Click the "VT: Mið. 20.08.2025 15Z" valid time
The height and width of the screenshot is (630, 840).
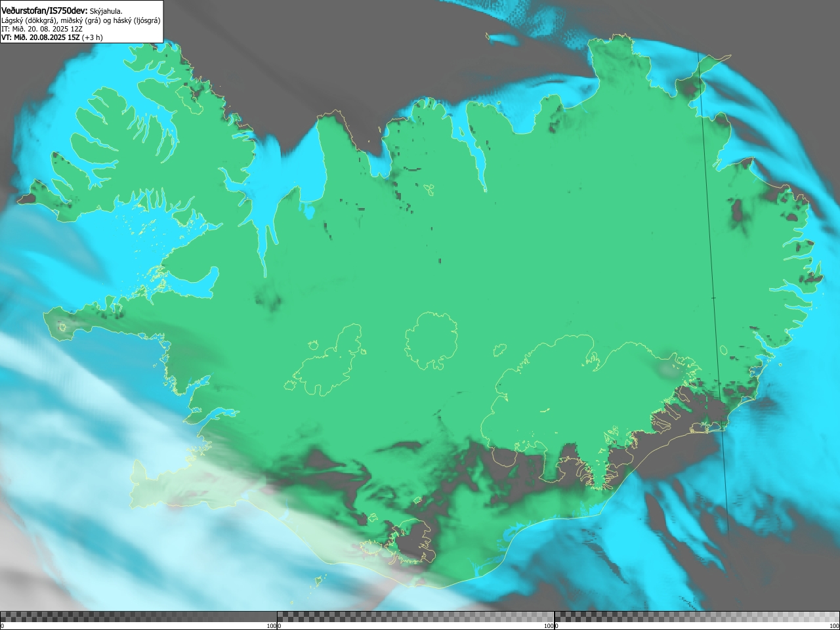click(x=41, y=37)
